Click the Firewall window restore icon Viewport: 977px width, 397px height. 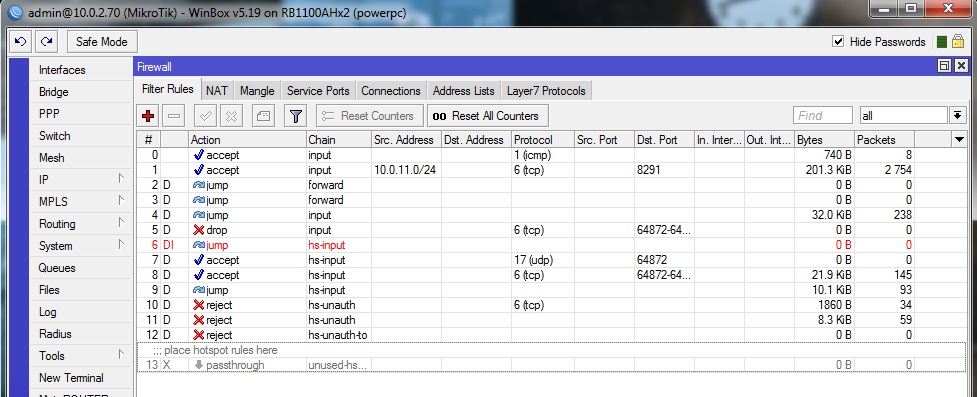(x=944, y=66)
